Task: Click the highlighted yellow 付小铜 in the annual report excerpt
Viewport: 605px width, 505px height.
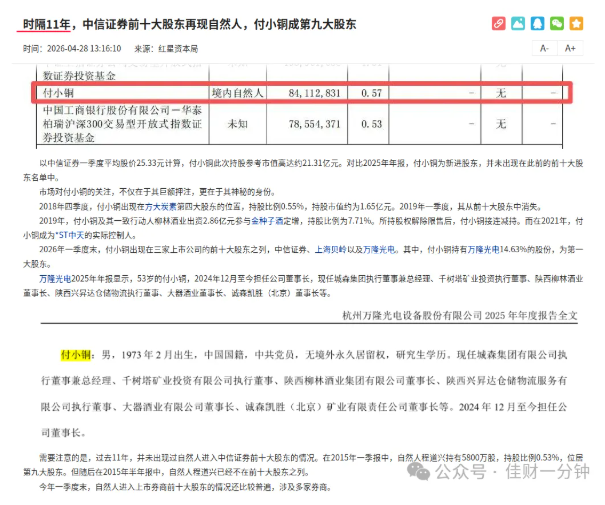Action: [76, 355]
